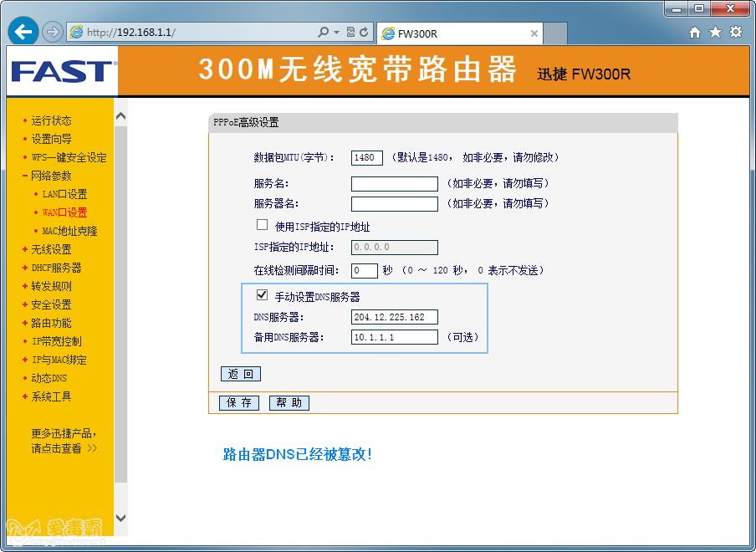The width and height of the screenshot is (756, 552).
Task: Open MAC地址克隆 sidebar item
Action: pos(69,231)
